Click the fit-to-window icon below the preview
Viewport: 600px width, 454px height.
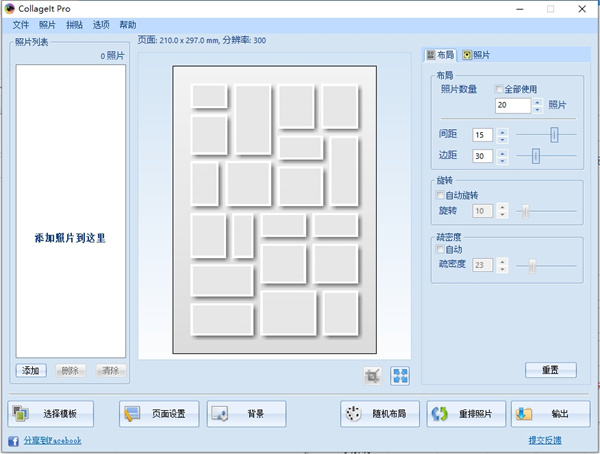coord(400,376)
